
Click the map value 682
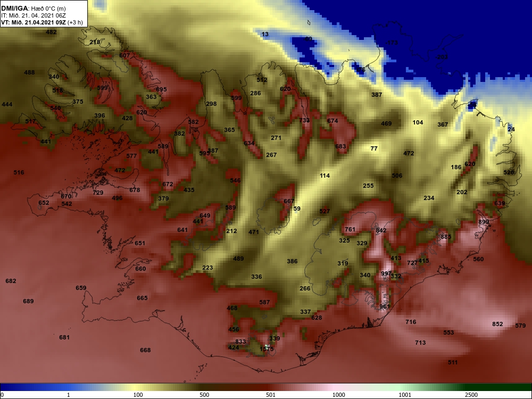pyautogui.click(x=11, y=281)
